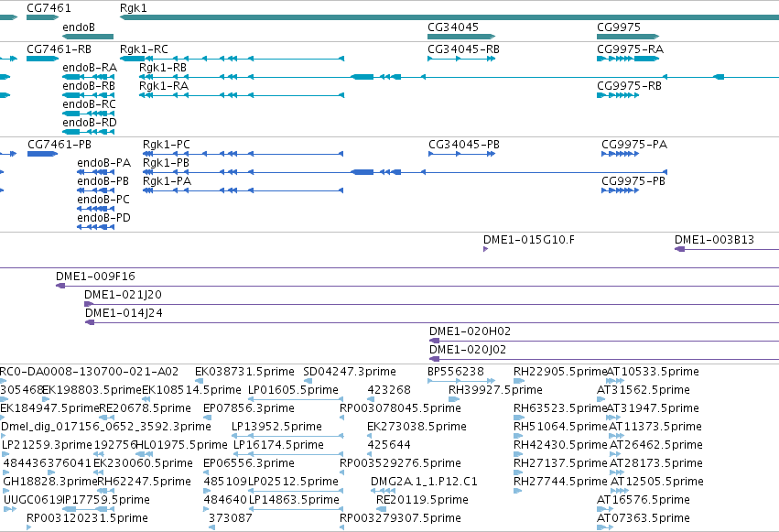This screenshot has width=779, height=532.
Task: Select BAC clone DME1-014J24
Action: click(432, 323)
